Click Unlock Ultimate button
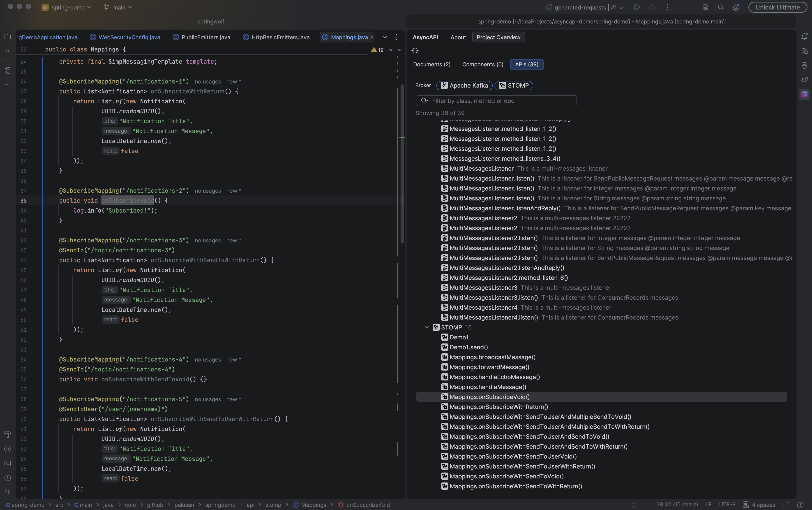 778,7
